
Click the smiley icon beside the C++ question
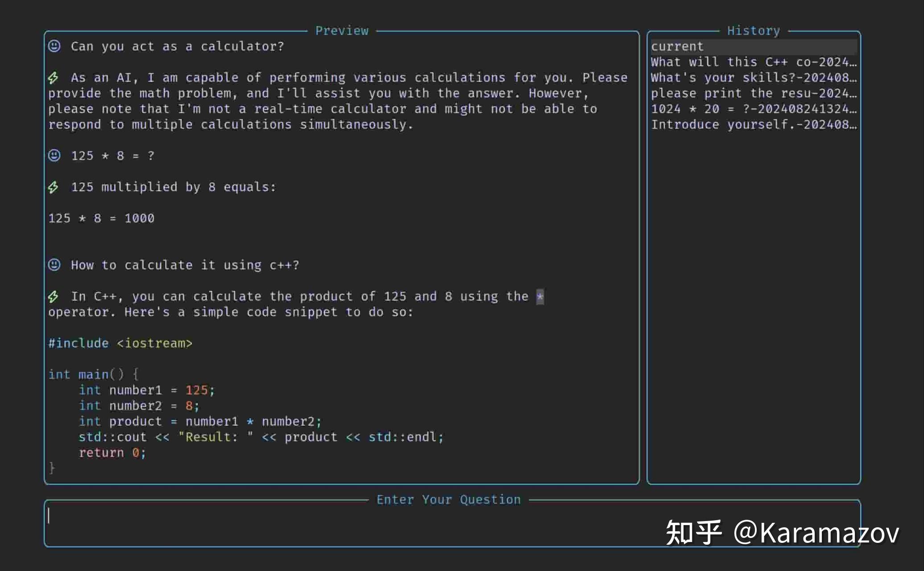(54, 265)
